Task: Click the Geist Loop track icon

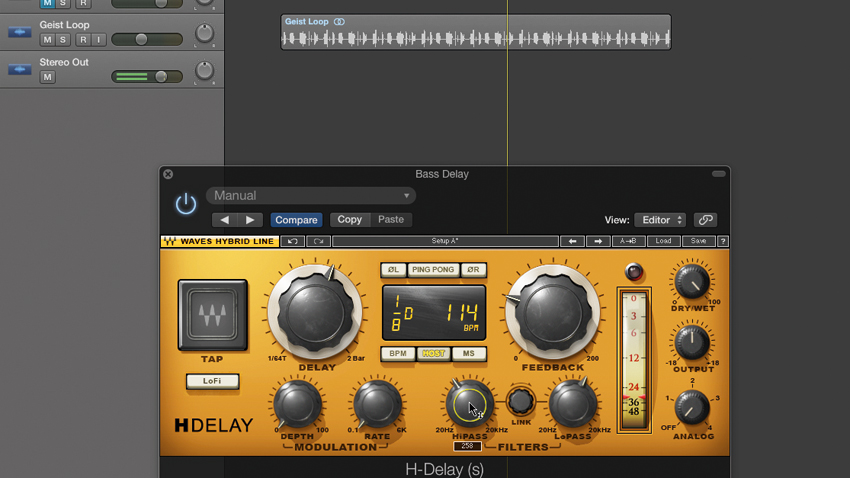Action: (20, 32)
